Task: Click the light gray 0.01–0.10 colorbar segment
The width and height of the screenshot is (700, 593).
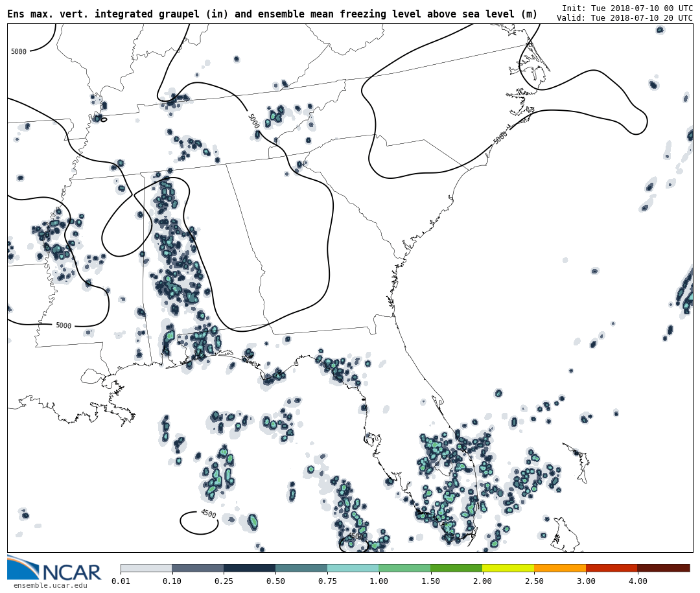Action: point(146,568)
